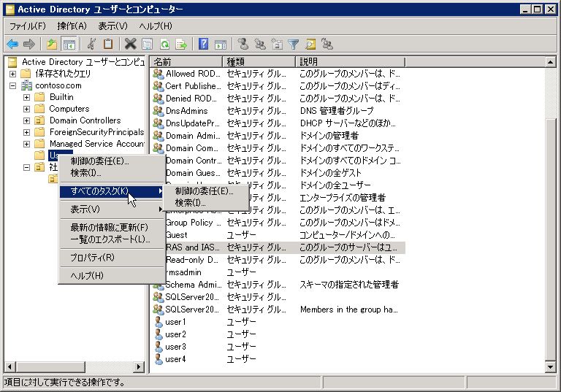Viewport: 561px width, 392px height.
Task: Click the Cut scissors icon
Action: [91, 45]
